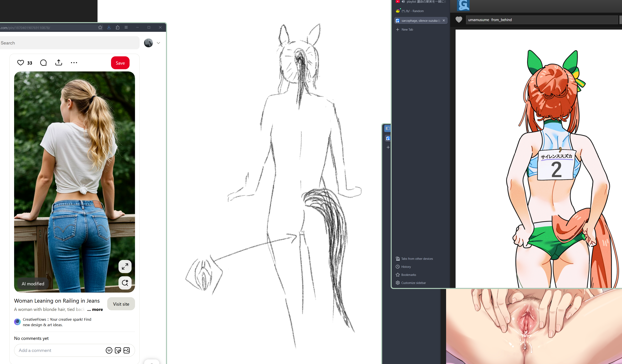The height and width of the screenshot is (364, 622).
Task: Like the pin with the heart icon
Action: point(21,63)
